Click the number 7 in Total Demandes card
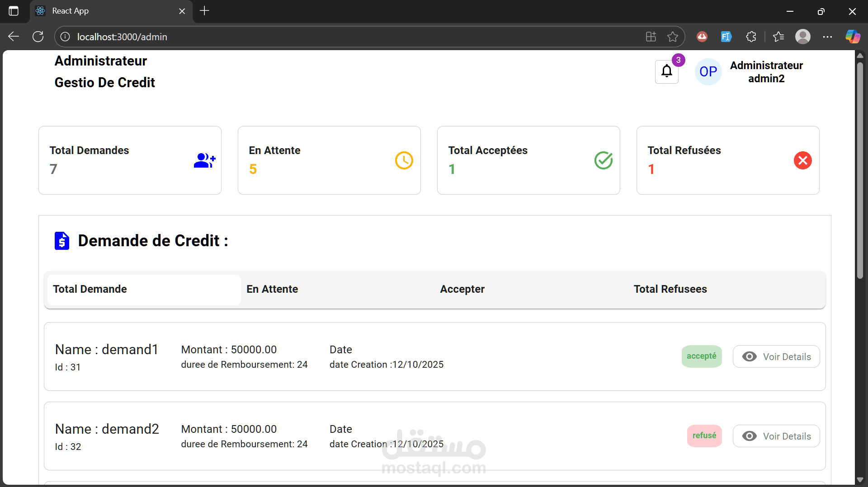The image size is (868, 487). (53, 169)
